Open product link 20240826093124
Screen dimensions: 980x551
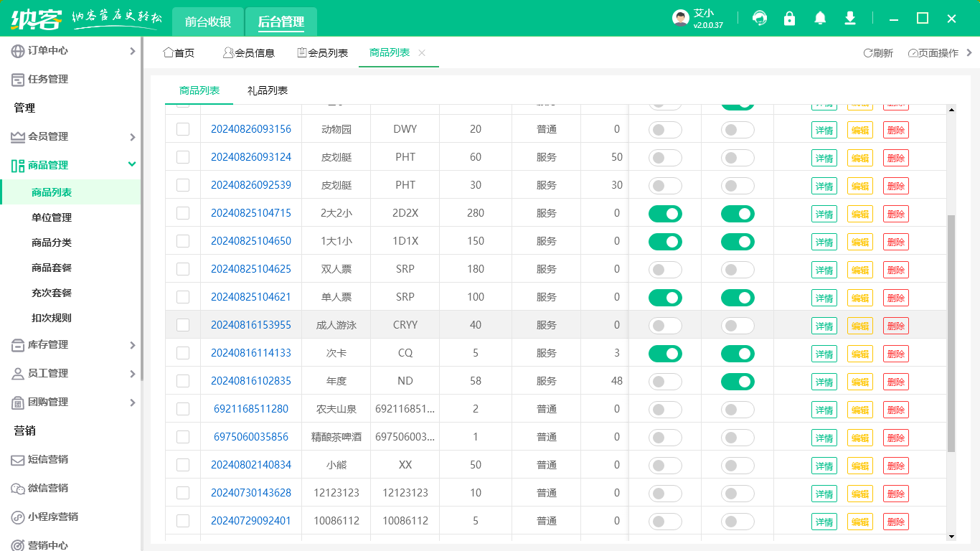(x=251, y=157)
